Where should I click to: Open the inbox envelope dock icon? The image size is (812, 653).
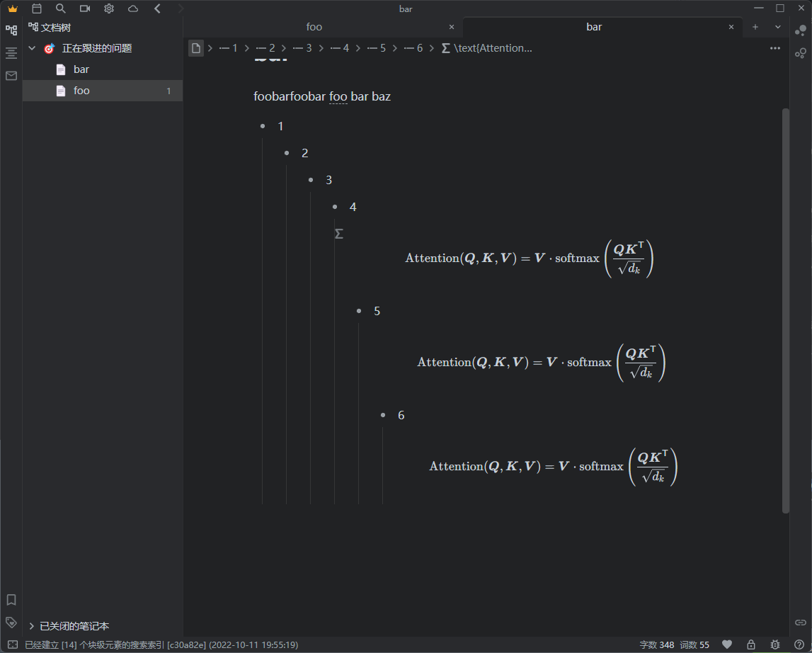tap(11, 76)
